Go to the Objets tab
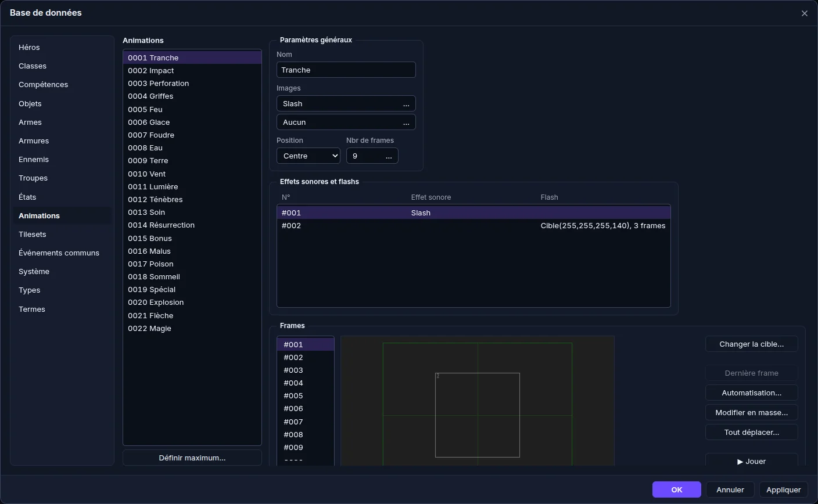The height and width of the screenshot is (504, 818). click(x=62, y=103)
